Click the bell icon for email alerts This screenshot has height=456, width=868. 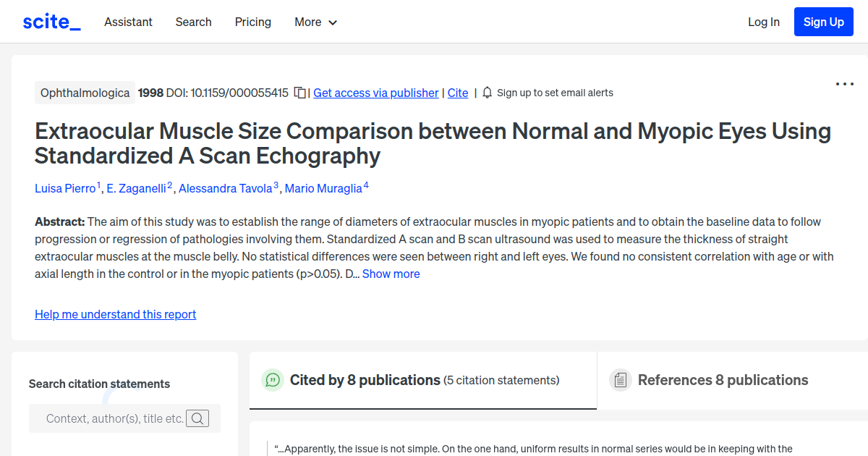487,93
